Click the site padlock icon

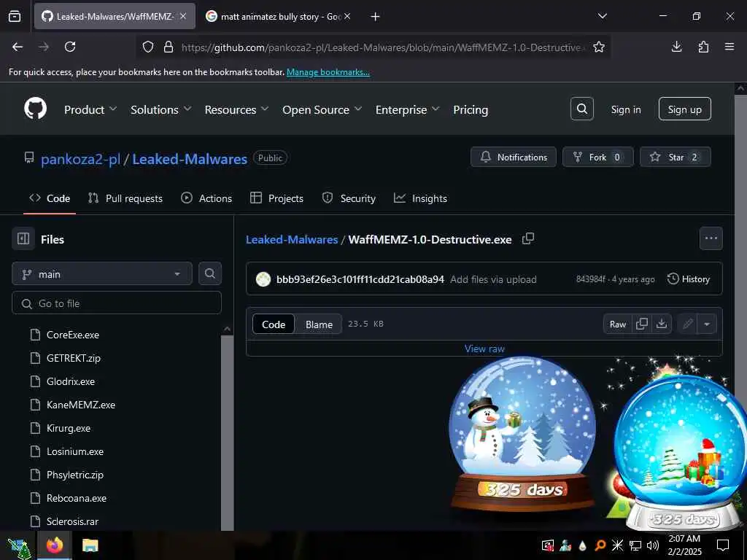(169, 47)
